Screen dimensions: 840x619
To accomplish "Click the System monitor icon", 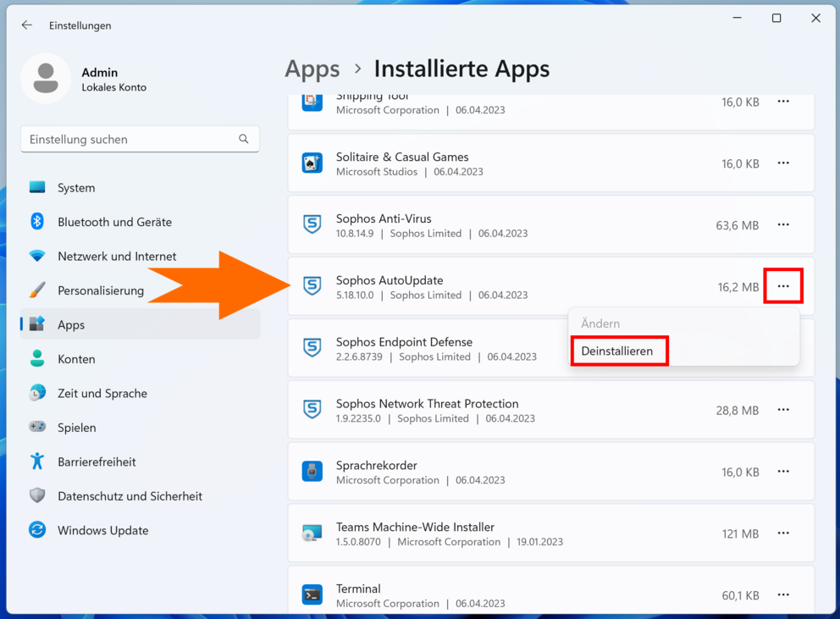I will point(37,188).
